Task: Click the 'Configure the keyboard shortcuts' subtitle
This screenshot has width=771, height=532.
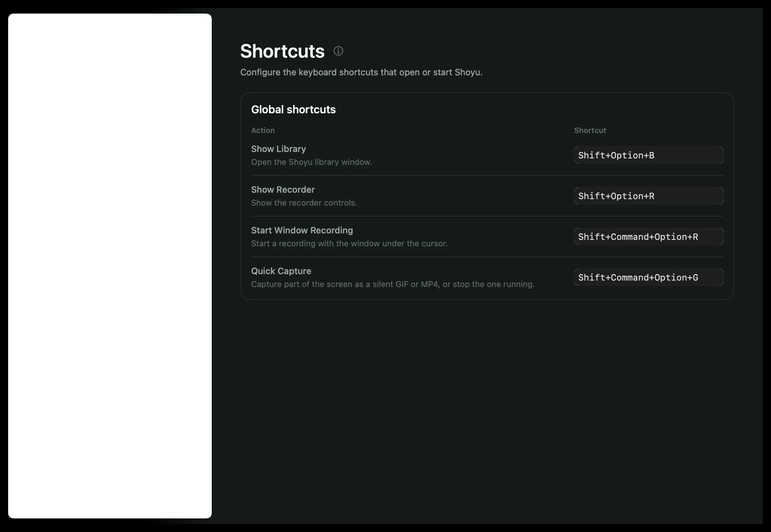Action: click(x=361, y=72)
